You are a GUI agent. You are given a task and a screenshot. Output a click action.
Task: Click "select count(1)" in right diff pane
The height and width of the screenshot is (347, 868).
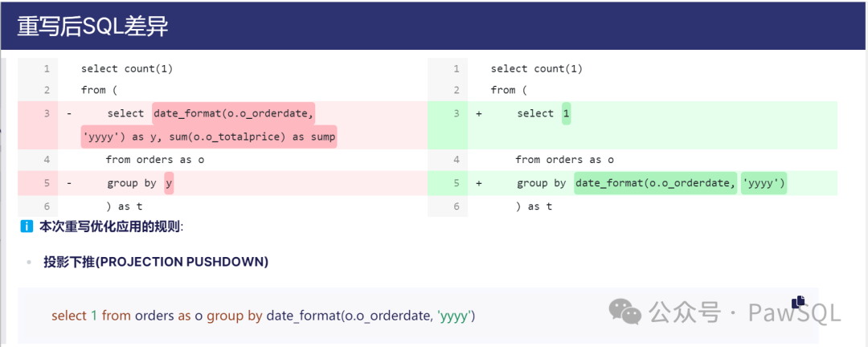[536, 69]
